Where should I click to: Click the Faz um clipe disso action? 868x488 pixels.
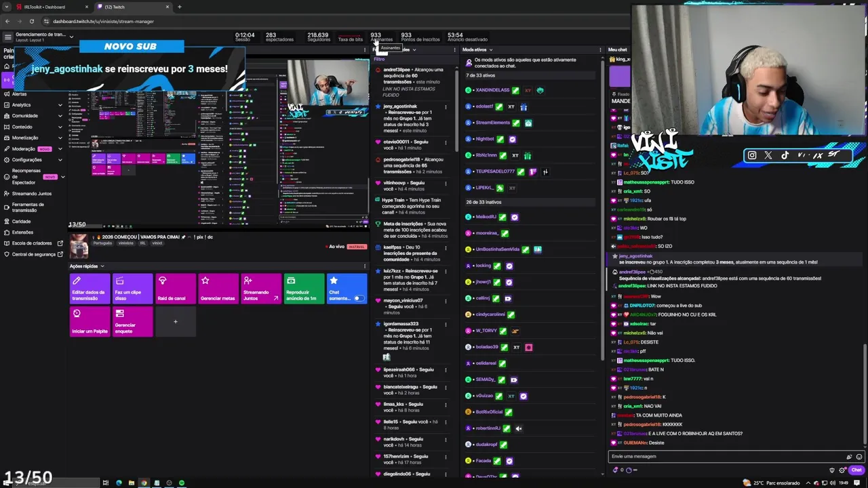click(132, 288)
